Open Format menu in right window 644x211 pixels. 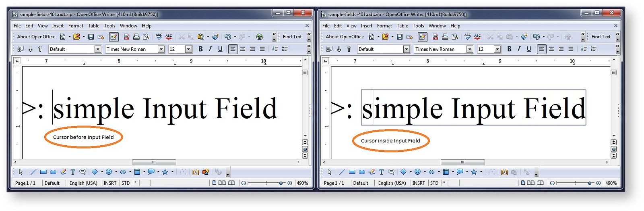(384, 26)
